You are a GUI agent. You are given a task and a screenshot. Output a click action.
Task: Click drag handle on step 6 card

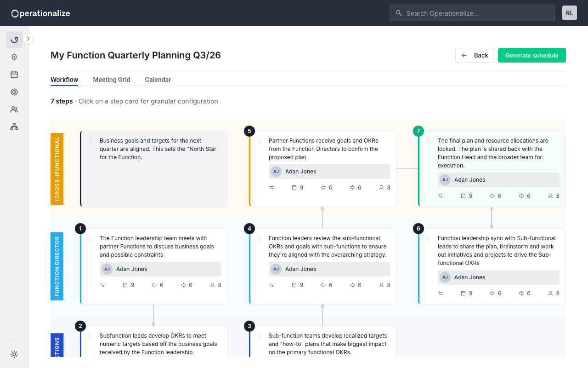tap(429, 239)
